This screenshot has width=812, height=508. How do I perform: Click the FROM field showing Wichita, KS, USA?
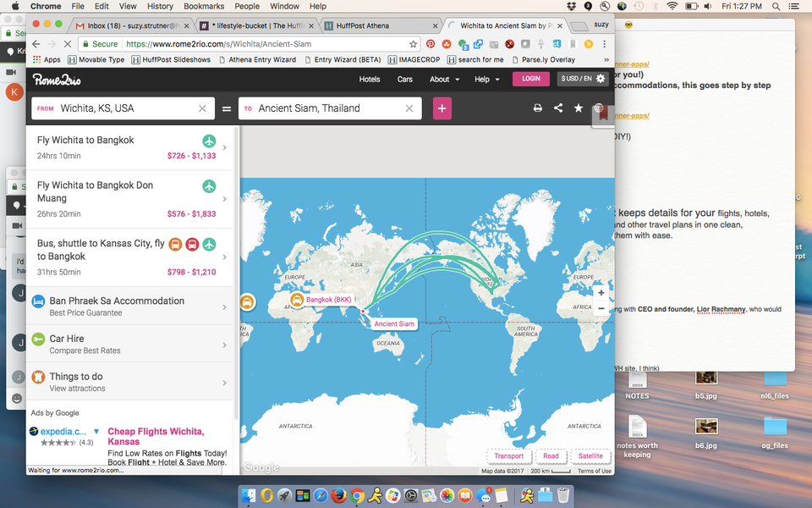pyautogui.click(x=123, y=108)
